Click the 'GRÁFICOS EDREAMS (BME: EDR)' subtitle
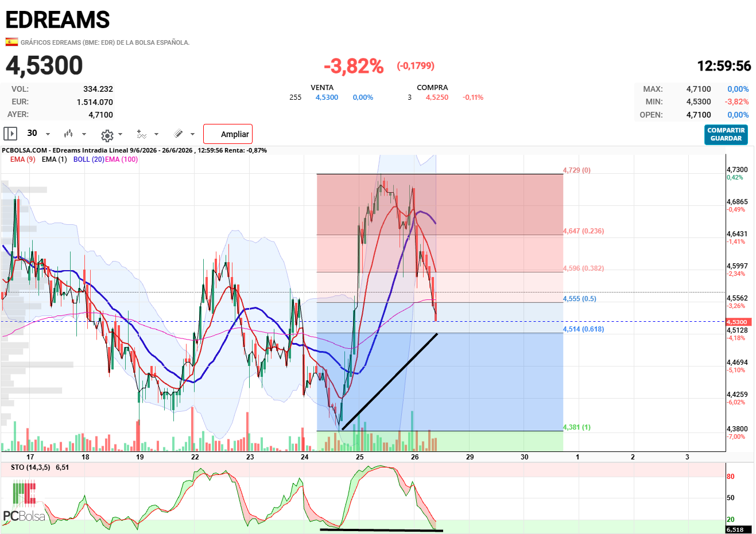This screenshot has width=756, height=534. (105, 42)
